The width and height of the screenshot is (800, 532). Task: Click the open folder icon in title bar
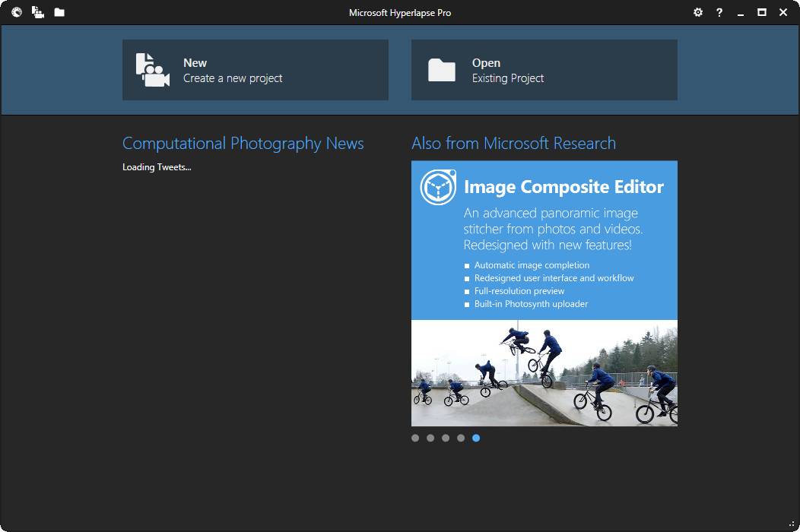tap(59, 12)
